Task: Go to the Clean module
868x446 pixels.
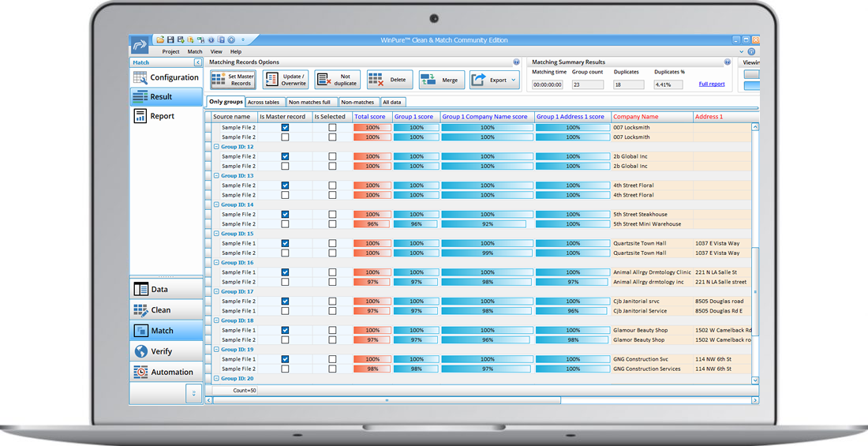Action: point(166,309)
